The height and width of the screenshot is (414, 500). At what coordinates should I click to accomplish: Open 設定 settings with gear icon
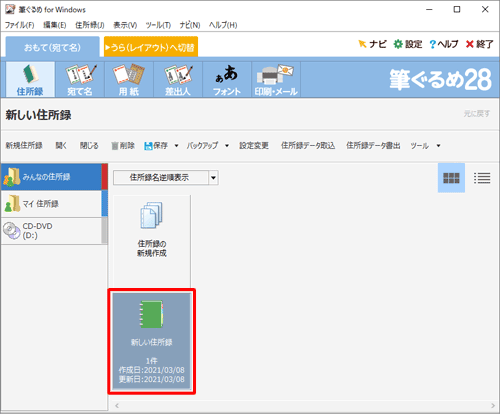coord(408,44)
